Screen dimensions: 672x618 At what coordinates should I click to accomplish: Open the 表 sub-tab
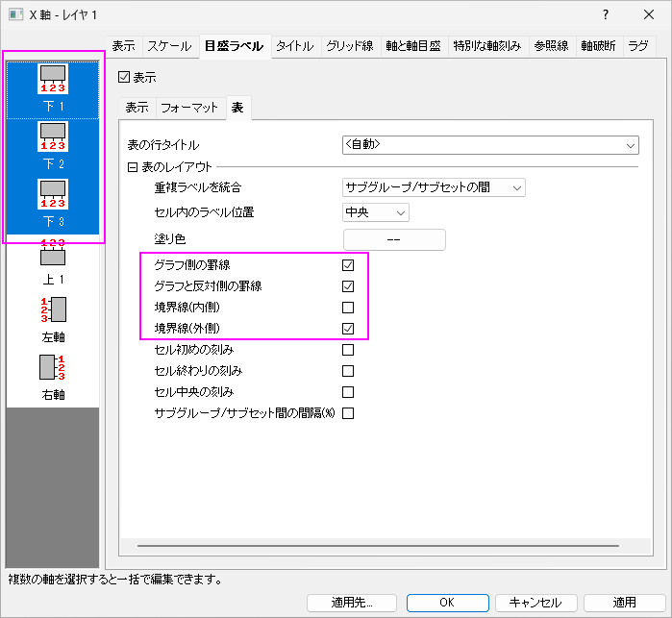point(237,107)
